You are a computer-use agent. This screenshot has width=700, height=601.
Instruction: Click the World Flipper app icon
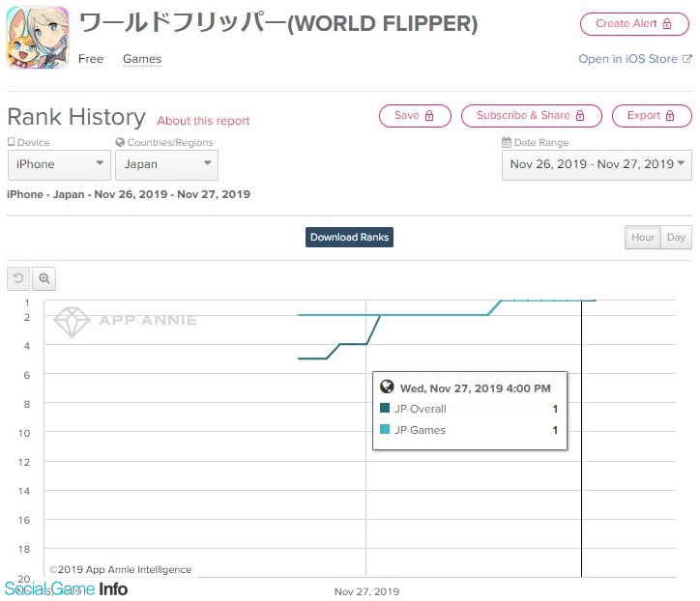click(38, 38)
